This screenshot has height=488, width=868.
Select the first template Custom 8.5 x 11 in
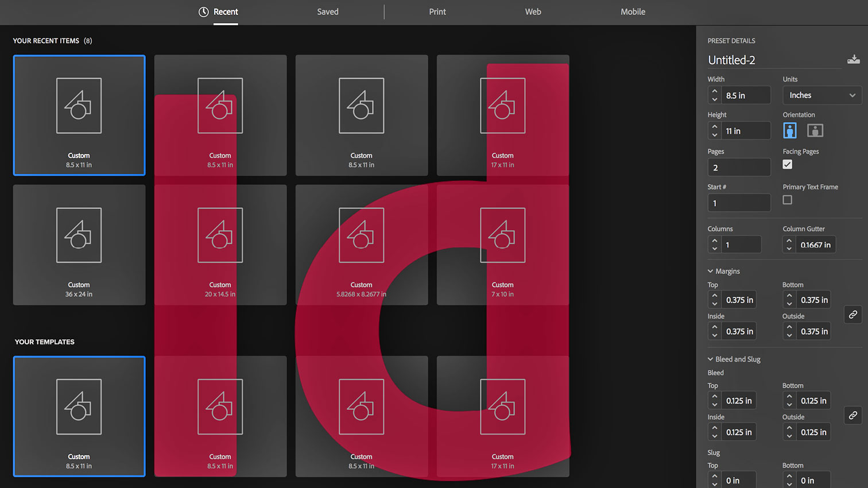coord(79,416)
